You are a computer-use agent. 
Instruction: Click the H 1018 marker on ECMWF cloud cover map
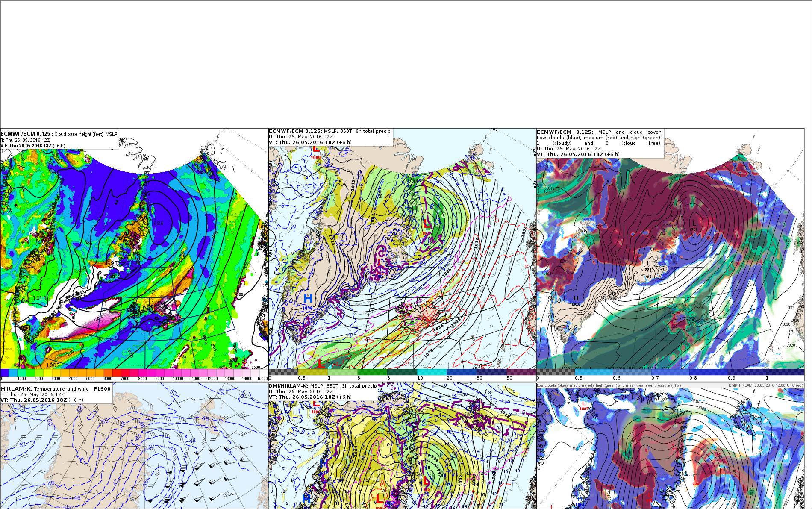(576, 300)
